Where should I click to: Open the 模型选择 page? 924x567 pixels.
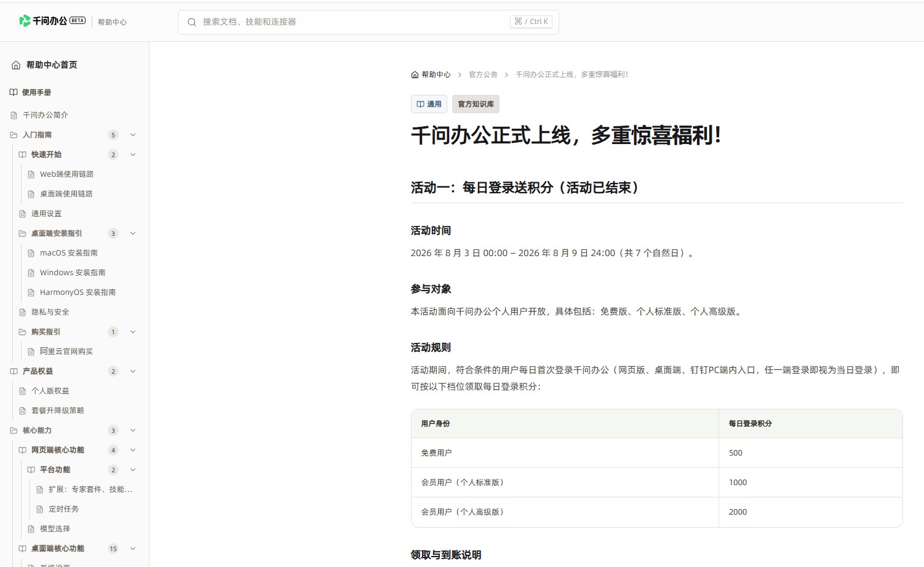55,529
